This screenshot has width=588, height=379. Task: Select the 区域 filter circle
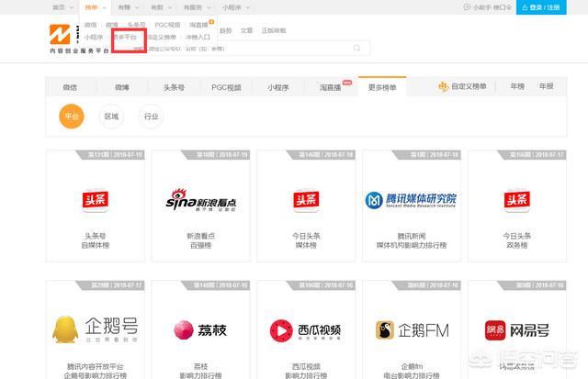[111, 117]
